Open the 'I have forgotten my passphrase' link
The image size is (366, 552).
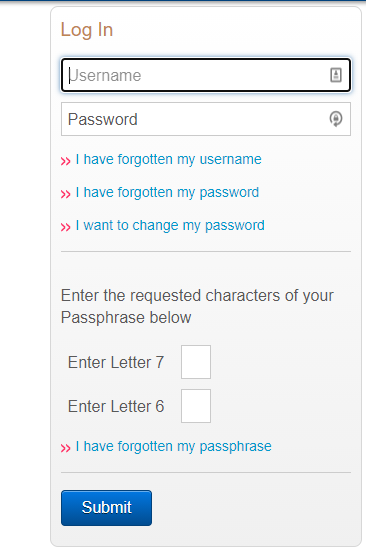tap(173, 446)
